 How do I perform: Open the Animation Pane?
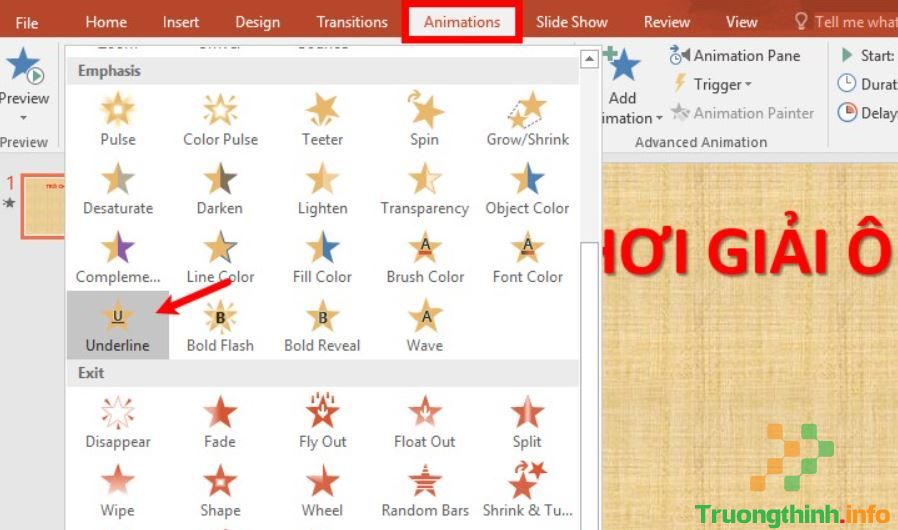click(735, 56)
